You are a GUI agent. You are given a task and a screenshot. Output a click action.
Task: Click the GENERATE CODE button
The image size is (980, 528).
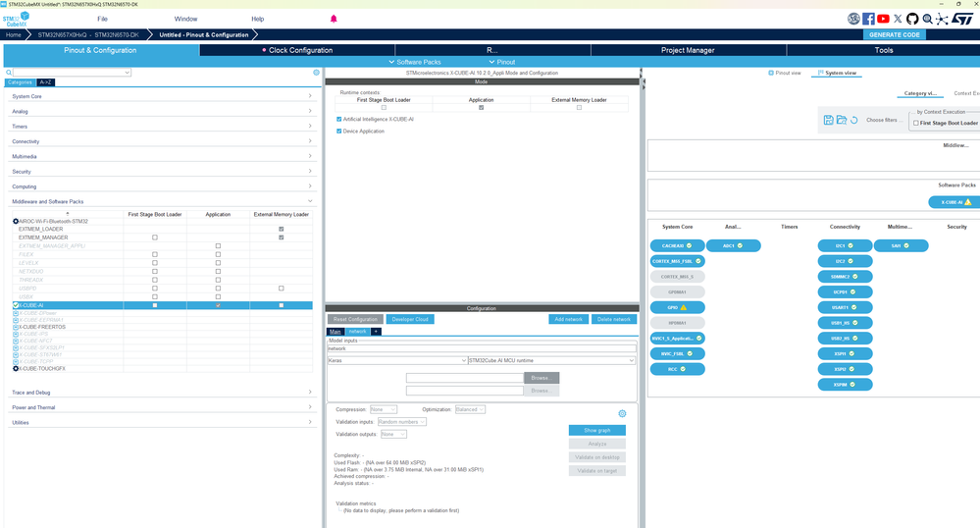(x=895, y=35)
